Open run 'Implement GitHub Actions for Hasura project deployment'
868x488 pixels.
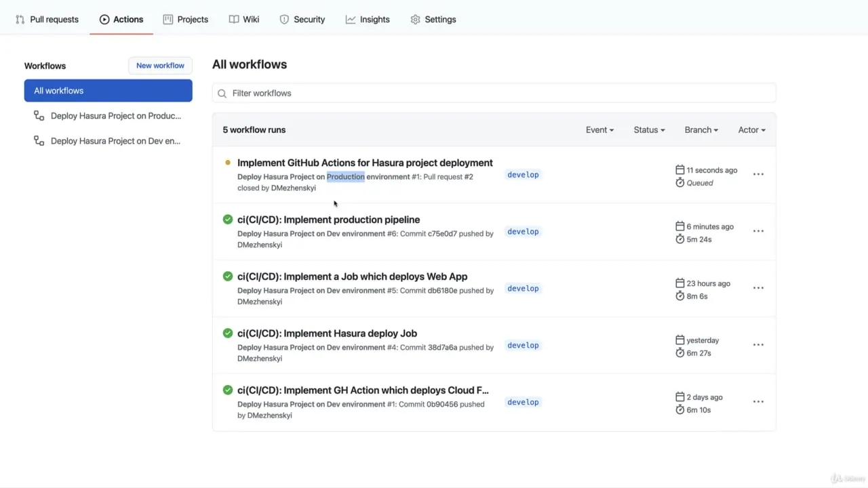point(365,163)
